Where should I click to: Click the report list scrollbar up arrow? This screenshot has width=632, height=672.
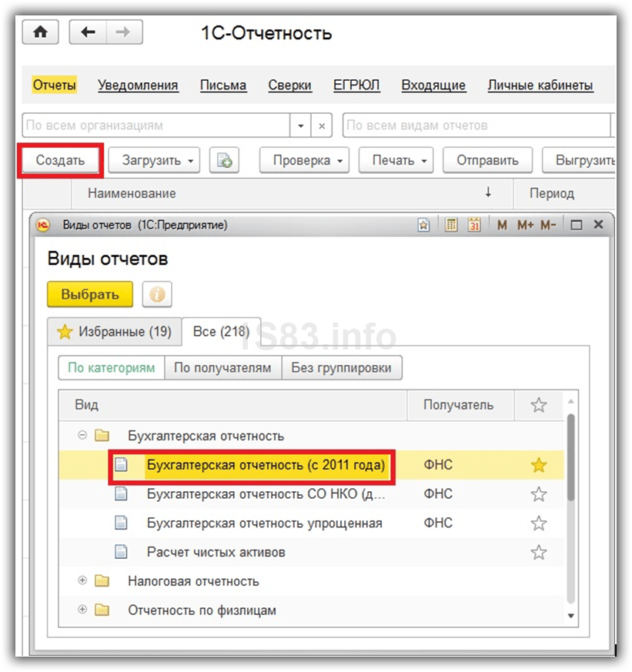570,401
